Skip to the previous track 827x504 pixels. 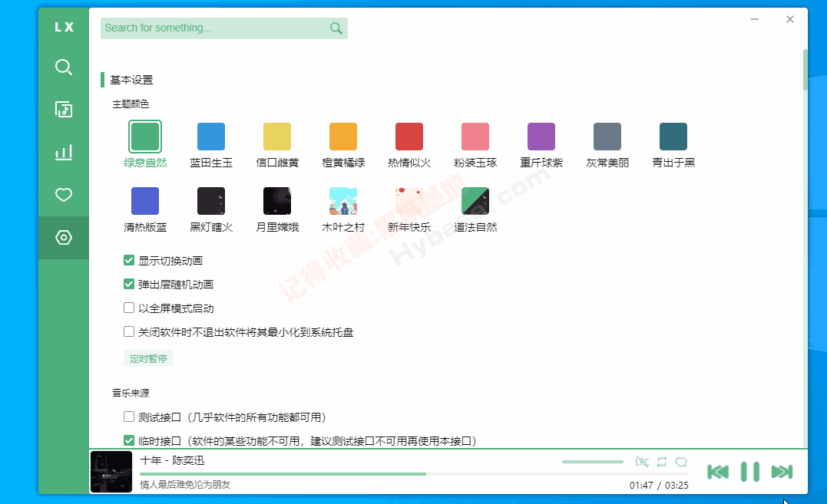(x=718, y=472)
